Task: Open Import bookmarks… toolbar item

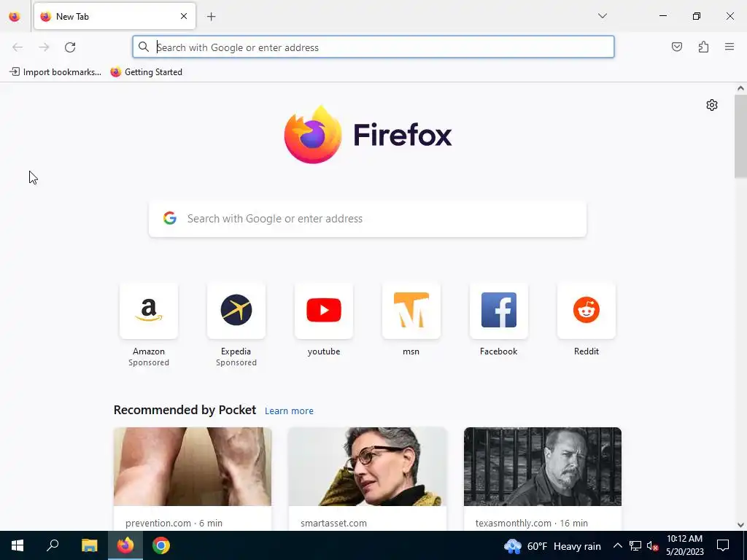Action: point(55,72)
